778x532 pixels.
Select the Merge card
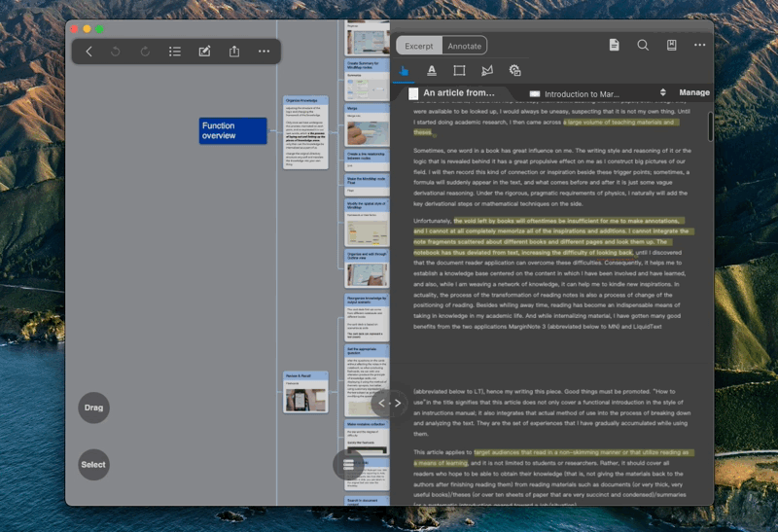[368, 124]
